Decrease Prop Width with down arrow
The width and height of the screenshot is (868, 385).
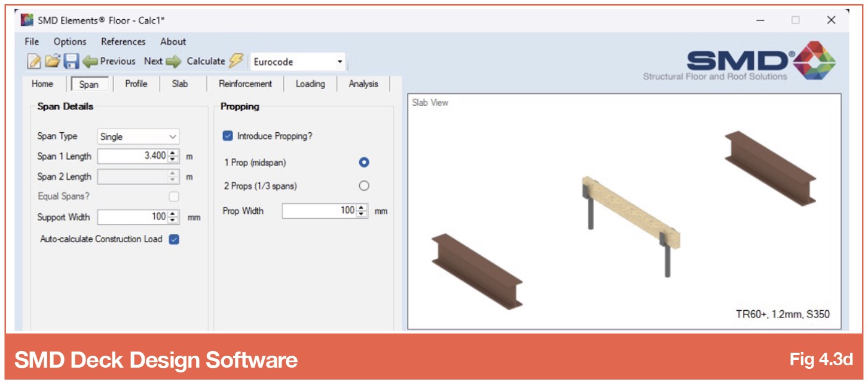[362, 214]
